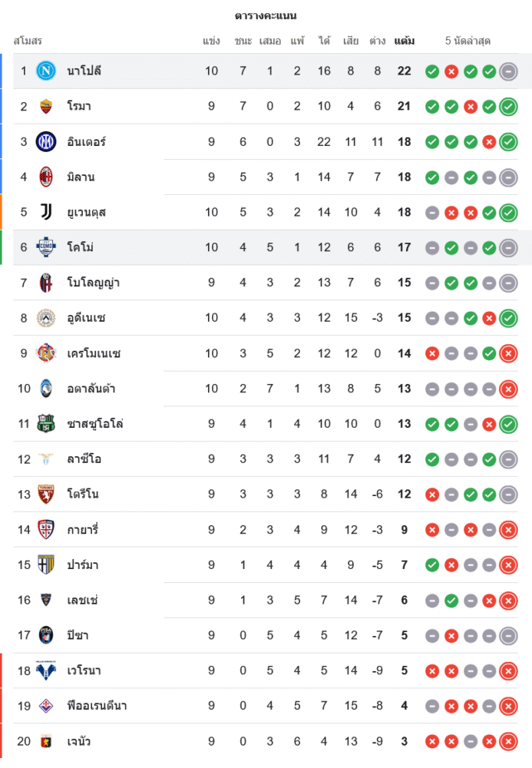The height and width of the screenshot is (768, 532).
Task: Click the Lazio club crest icon
Action: point(46,459)
